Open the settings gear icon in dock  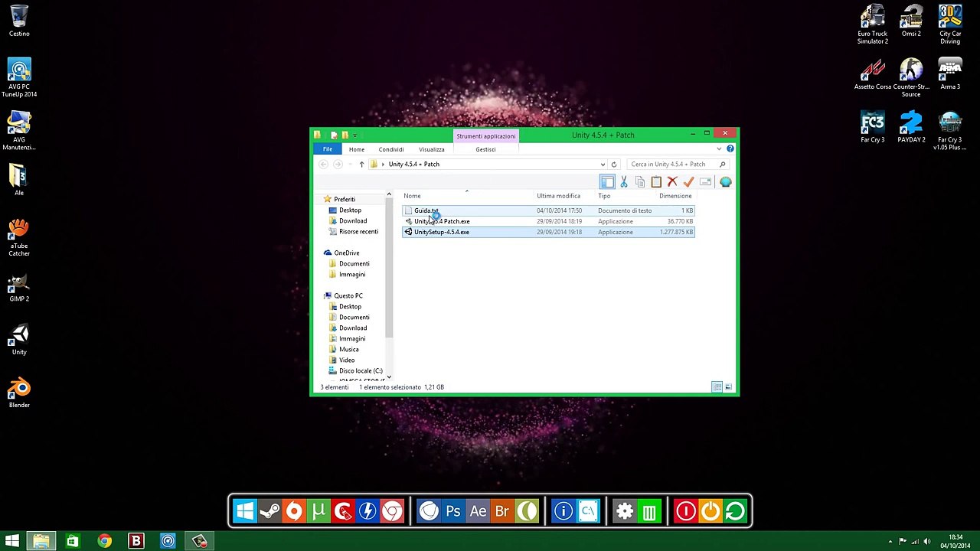[x=625, y=511]
